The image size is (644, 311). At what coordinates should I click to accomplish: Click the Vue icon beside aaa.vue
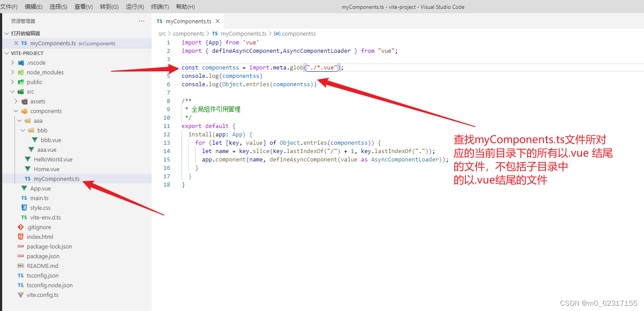(31, 150)
